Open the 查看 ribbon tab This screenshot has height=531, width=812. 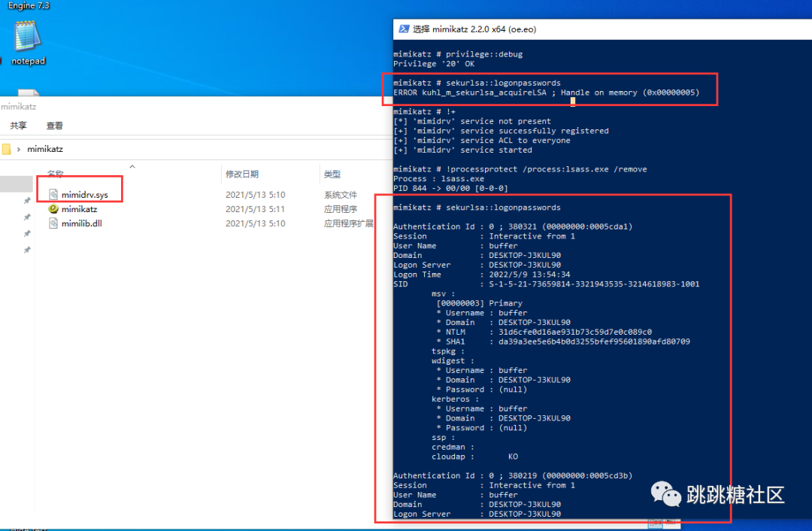point(54,126)
